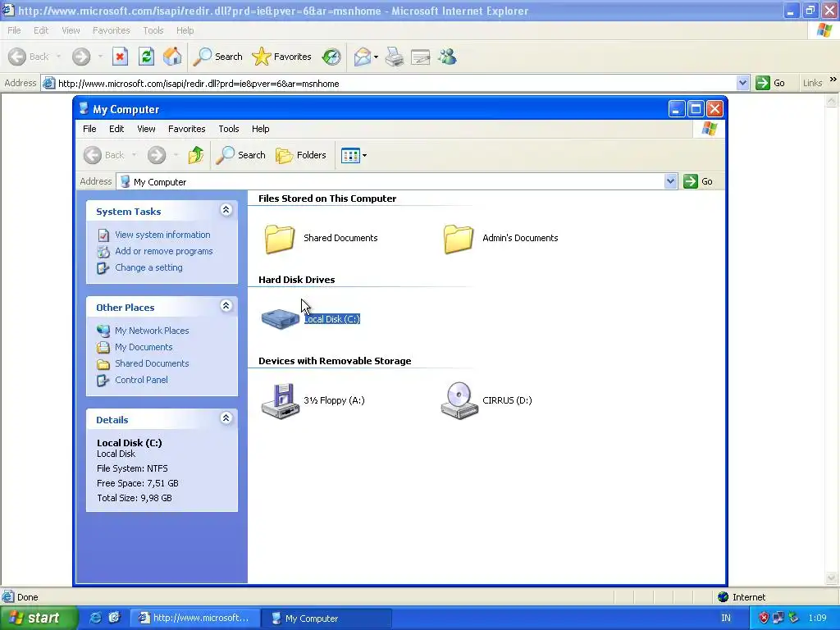
Task: Switch to microsoft.com taskbar button
Action: [195, 619]
